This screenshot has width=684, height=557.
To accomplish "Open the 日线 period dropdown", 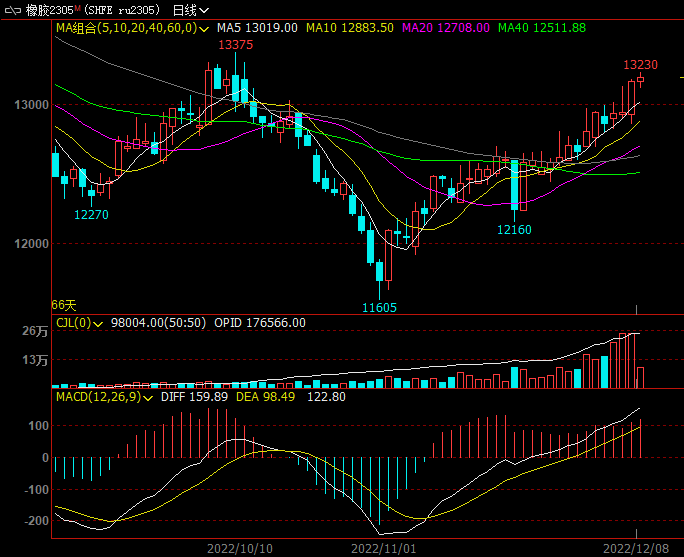I will tap(191, 10).
